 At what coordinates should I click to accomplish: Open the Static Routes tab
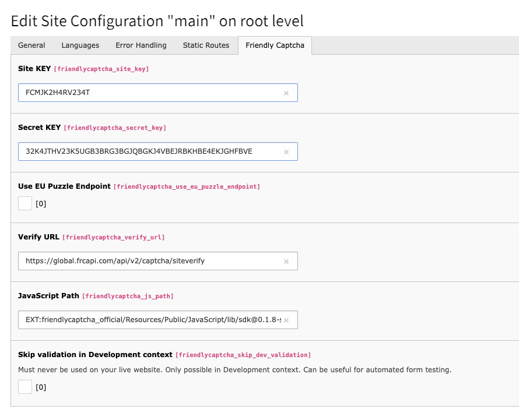coord(206,45)
